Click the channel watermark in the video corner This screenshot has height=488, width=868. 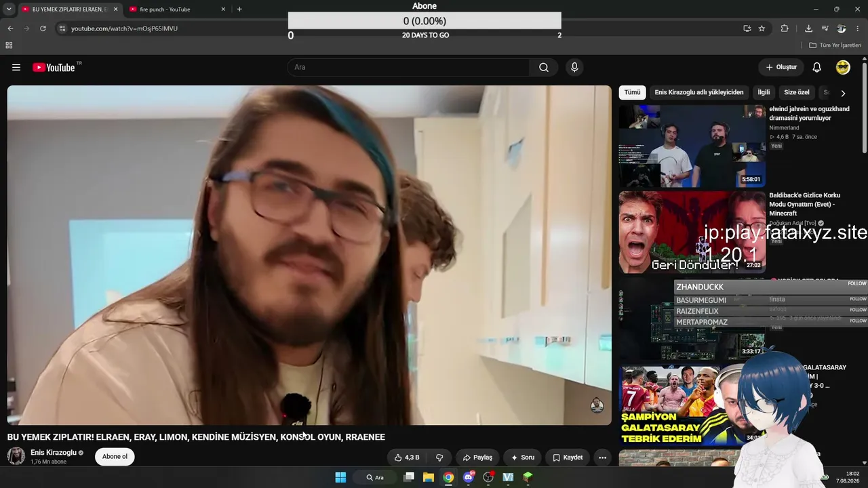(x=597, y=405)
